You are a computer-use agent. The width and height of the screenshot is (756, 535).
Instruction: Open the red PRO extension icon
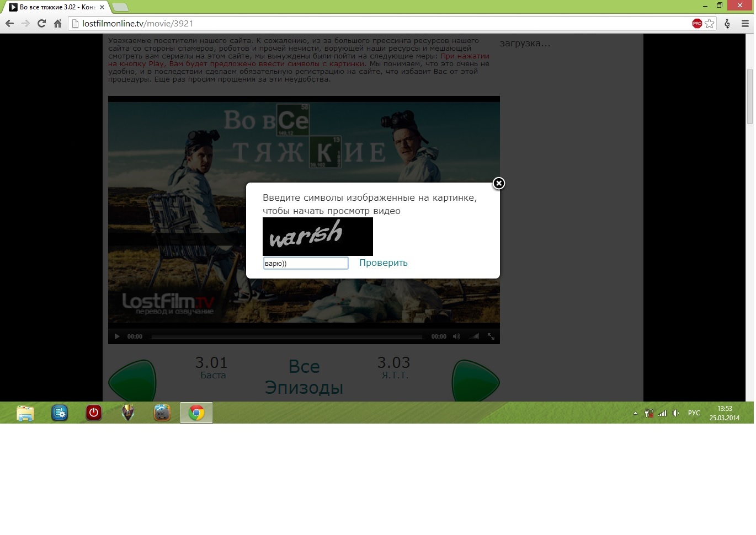(697, 24)
